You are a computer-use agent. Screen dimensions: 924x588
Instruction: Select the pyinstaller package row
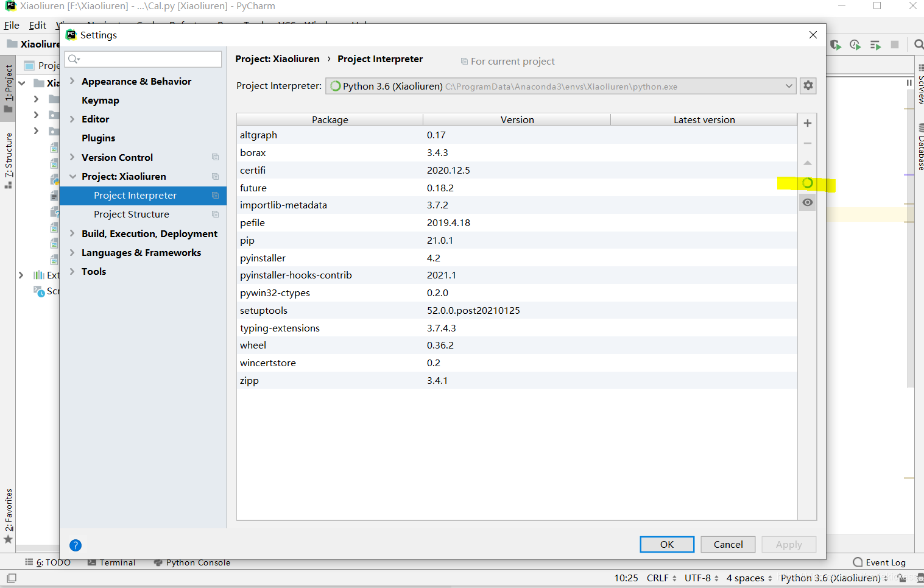point(517,258)
